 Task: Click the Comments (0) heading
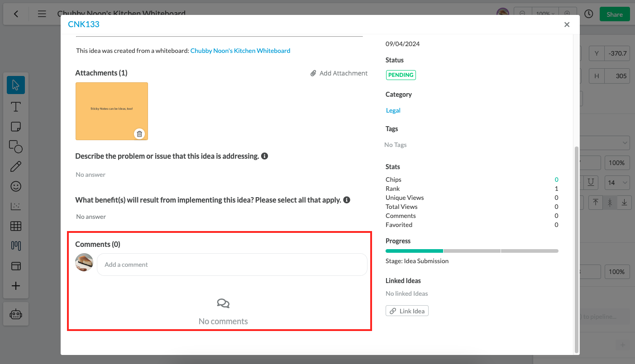98,244
